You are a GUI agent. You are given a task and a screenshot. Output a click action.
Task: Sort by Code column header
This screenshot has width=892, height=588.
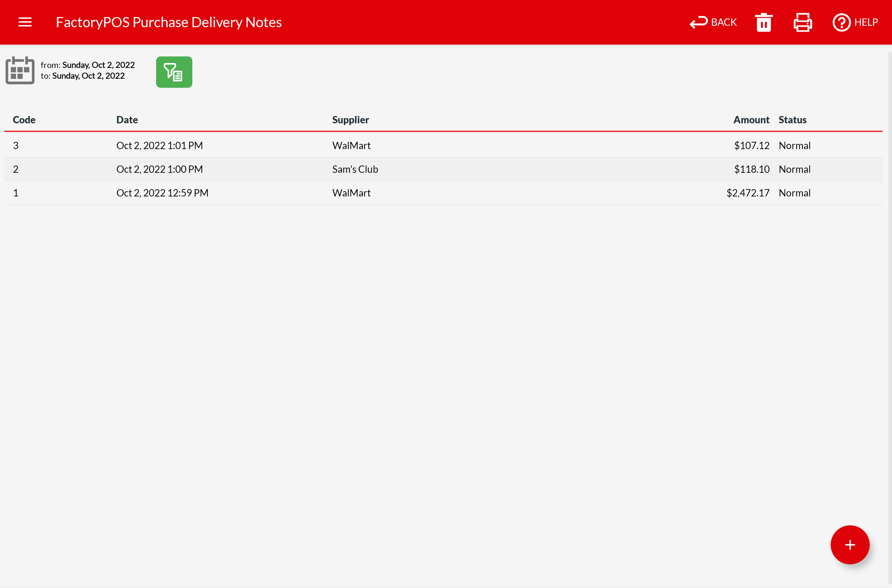[x=24, y=119]
